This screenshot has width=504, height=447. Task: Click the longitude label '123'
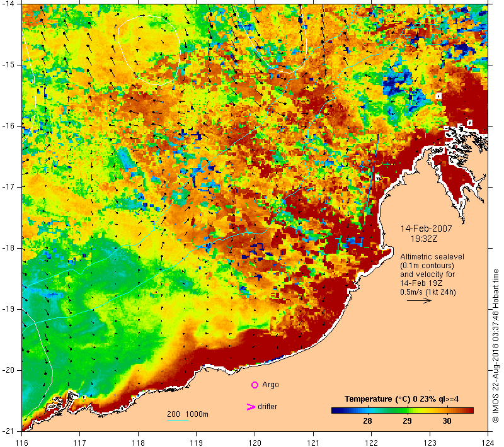pos(430,443)
